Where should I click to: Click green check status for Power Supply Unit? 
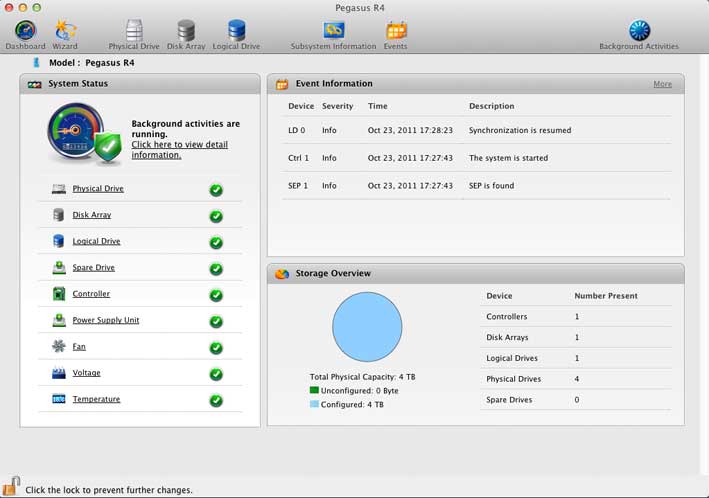click(x=216, y=321)
